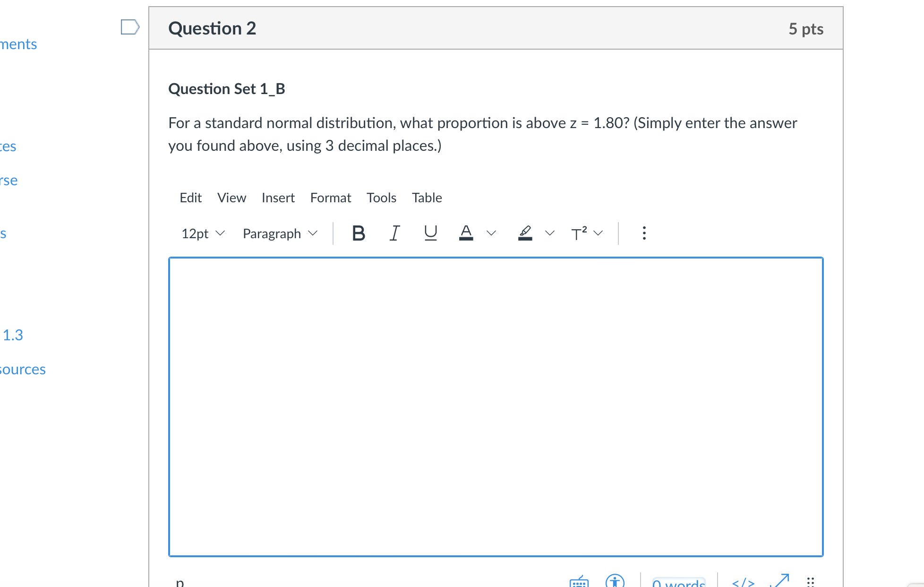The height and width of the screenshot is (587, 924).
Task: Open the keyboard shortcuts helper
Action: [580, 582]
